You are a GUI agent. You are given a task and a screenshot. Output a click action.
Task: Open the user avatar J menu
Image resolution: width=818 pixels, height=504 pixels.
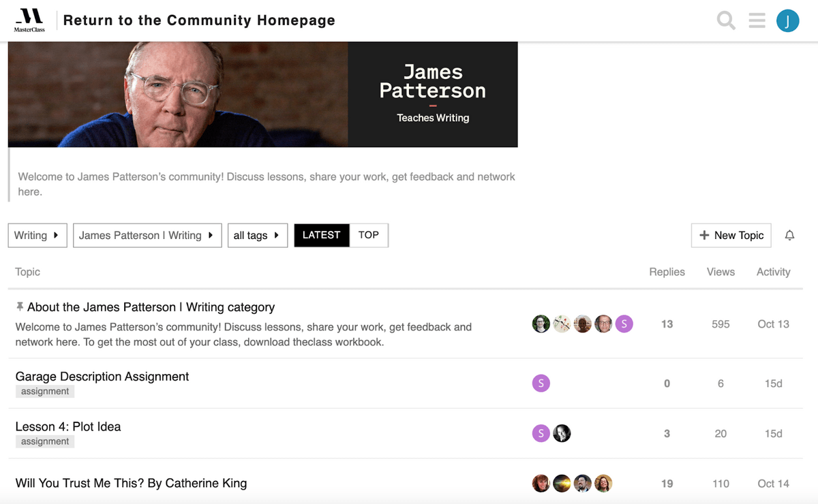coord(788,20)
